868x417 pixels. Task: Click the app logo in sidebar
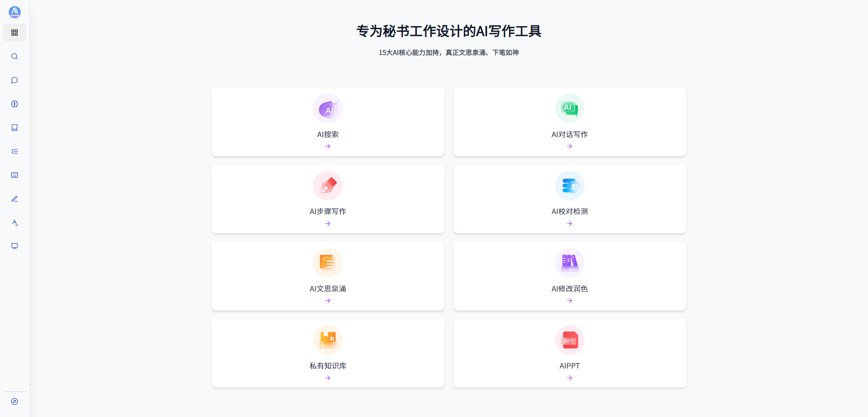[15, 12]
